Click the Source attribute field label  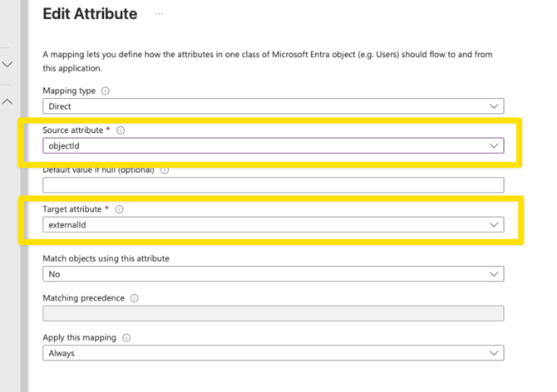pos(74,131)
